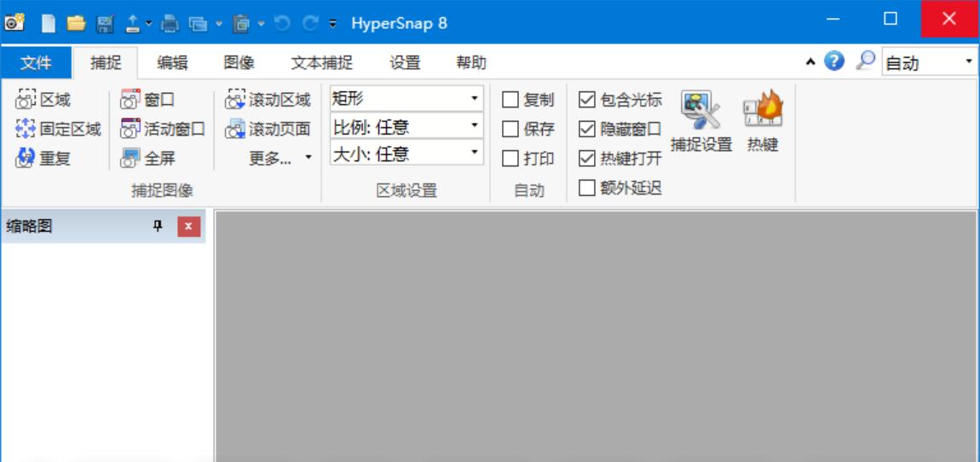Screen dimensions: 980x462
Task: Click the Redo arrow icon
Action: [310, 23]
